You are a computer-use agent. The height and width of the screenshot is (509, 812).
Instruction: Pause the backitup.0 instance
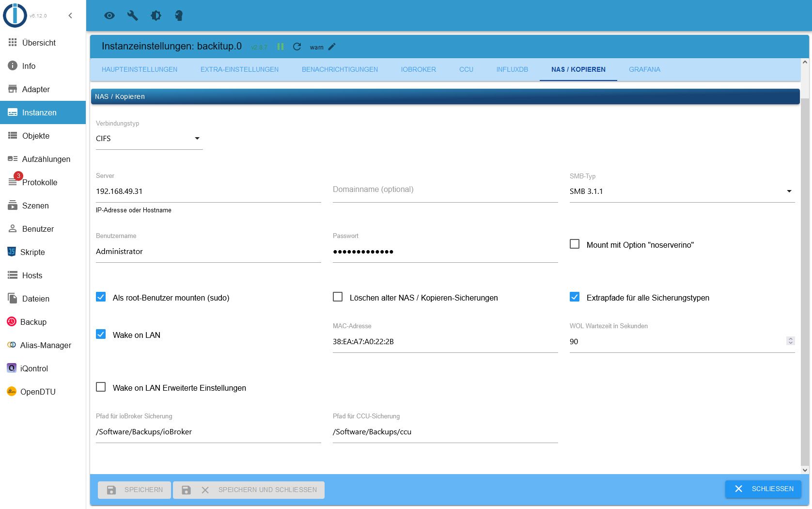click(281, 47)
